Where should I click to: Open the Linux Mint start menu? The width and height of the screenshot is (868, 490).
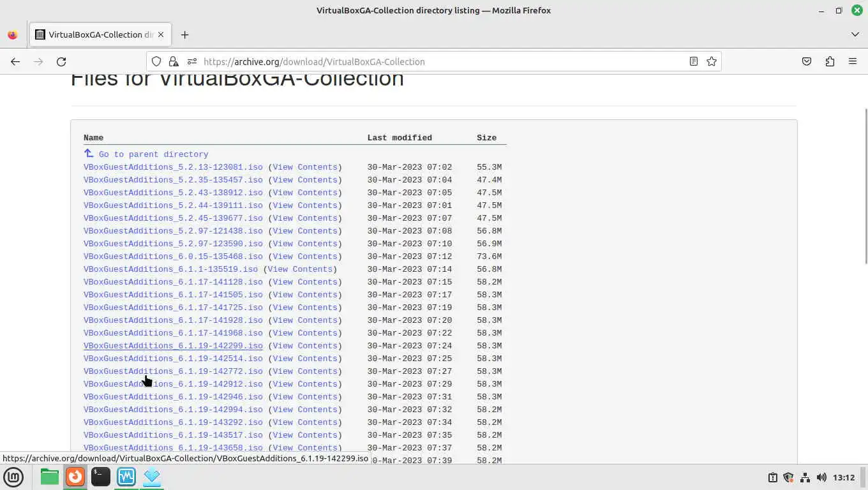point(13,477)
